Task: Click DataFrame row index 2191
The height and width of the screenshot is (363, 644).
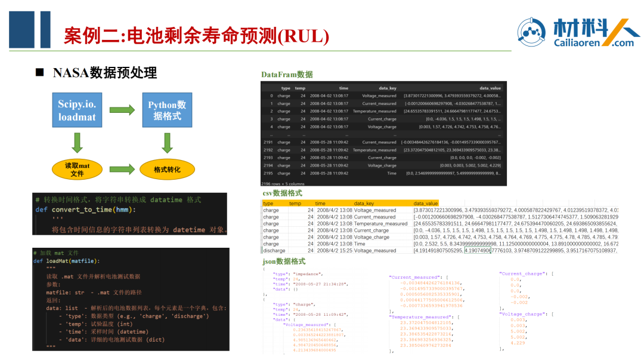Action: point(268,142)
